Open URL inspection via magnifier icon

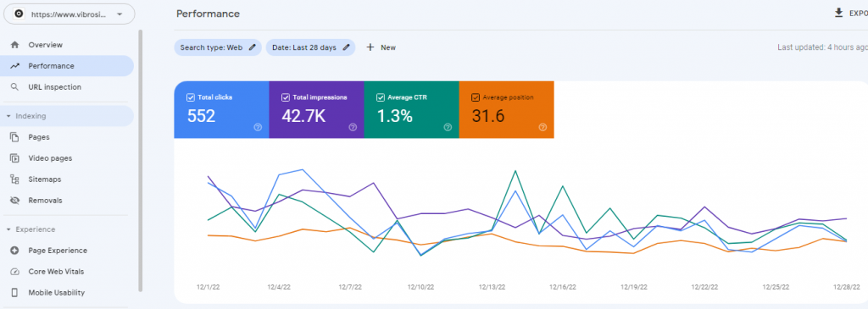15,87
